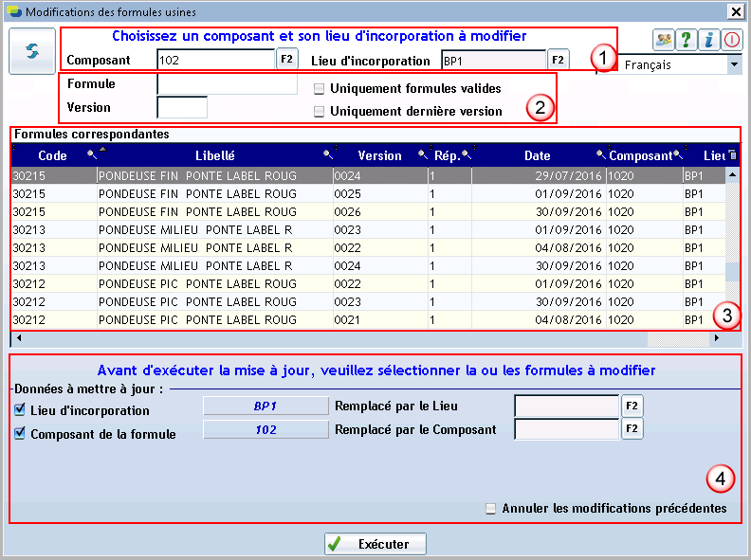Sort table by Code column header
Viewport: 751px width, 560px height.
click(x=53, y=155)
